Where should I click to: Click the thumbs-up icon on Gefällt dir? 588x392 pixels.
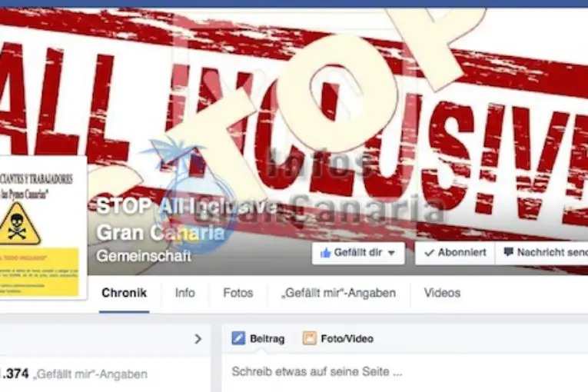pos(325,253)
